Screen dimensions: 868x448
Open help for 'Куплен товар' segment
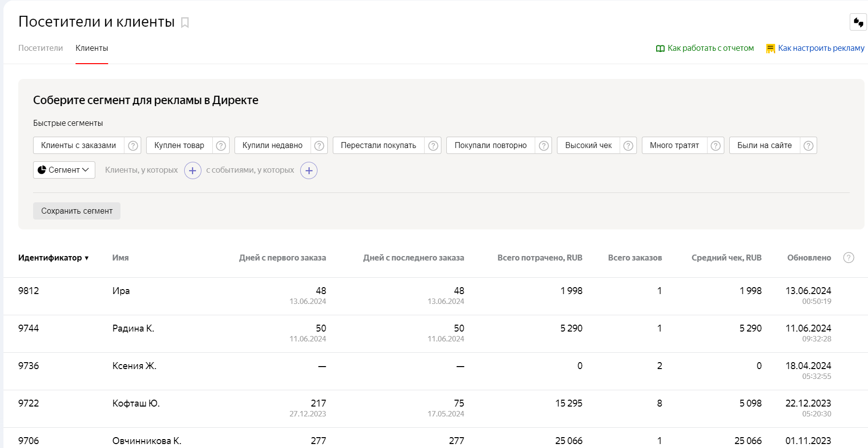tap(221, 146)
